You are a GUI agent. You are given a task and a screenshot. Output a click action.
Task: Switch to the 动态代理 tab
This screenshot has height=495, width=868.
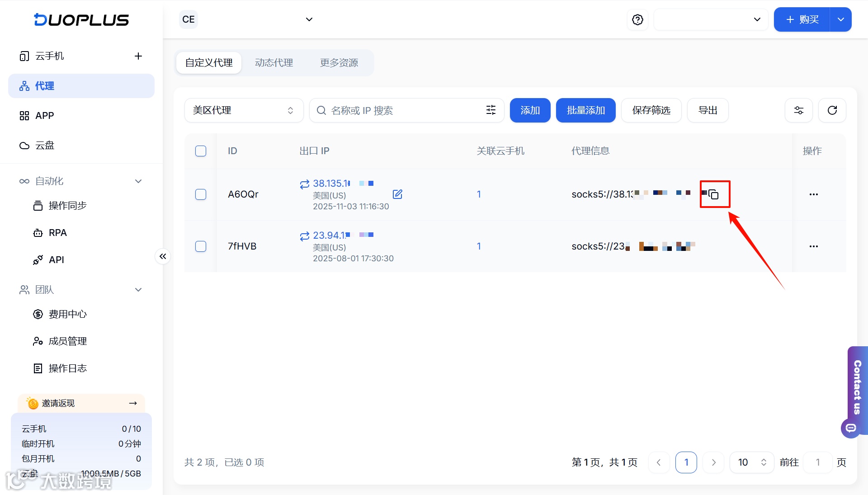tap(274, 63)
